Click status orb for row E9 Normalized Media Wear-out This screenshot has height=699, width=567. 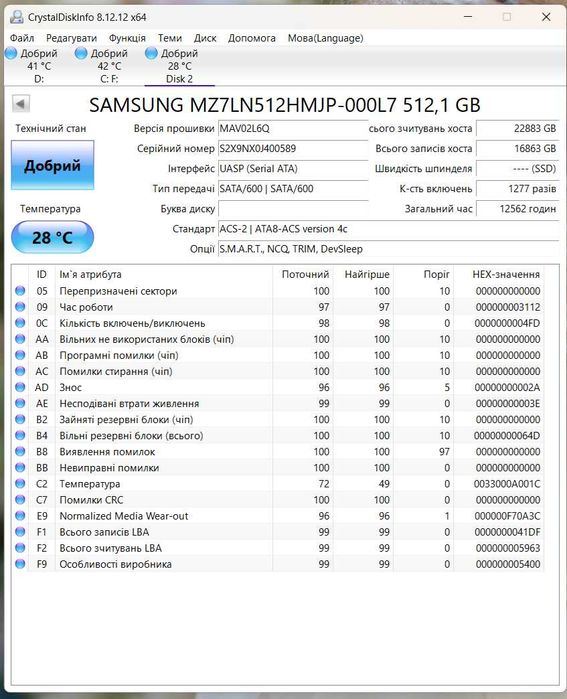click(x=20, y=516)
